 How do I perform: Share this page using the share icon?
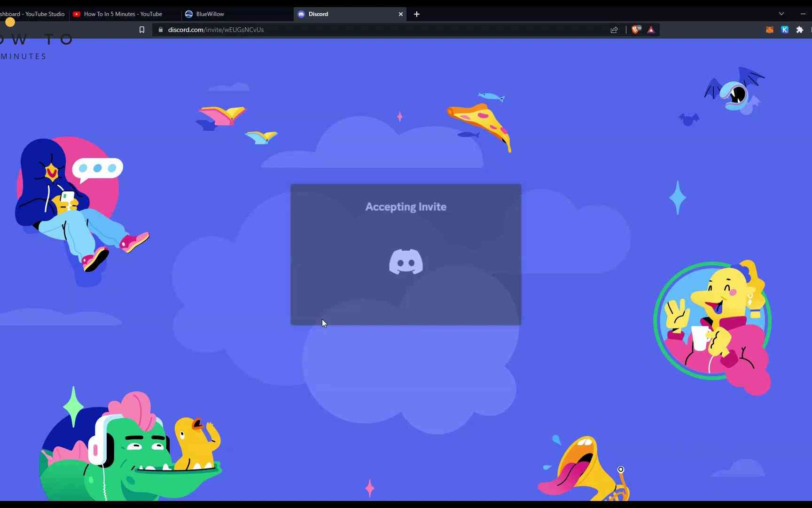click(x=614, y=30)
